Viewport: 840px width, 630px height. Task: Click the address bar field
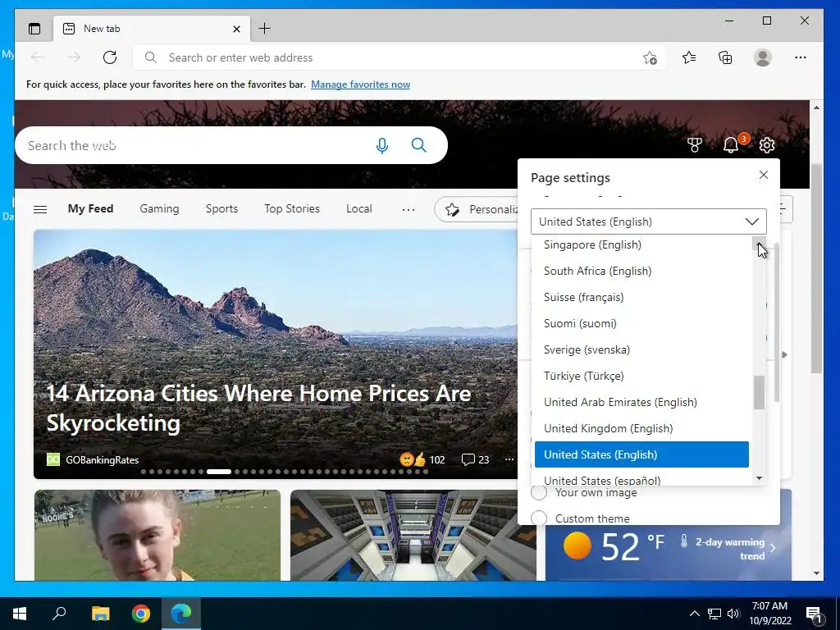click(x=399, y=57)
